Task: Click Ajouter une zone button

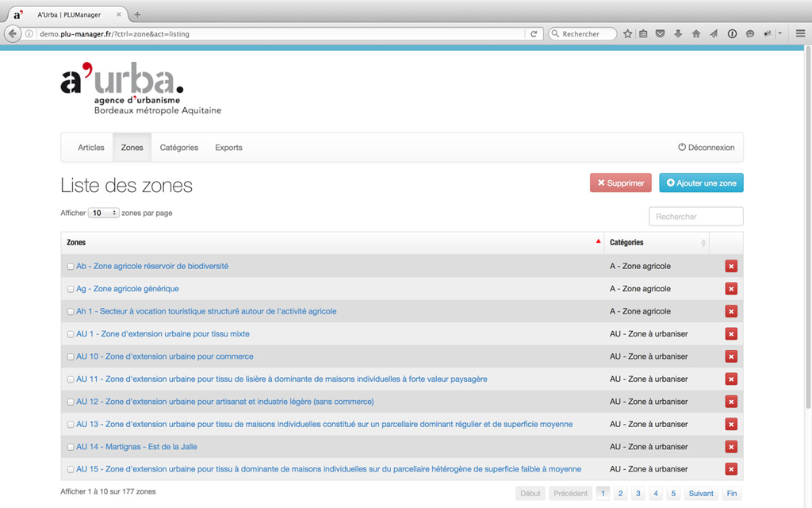Action: pos(701,183)
